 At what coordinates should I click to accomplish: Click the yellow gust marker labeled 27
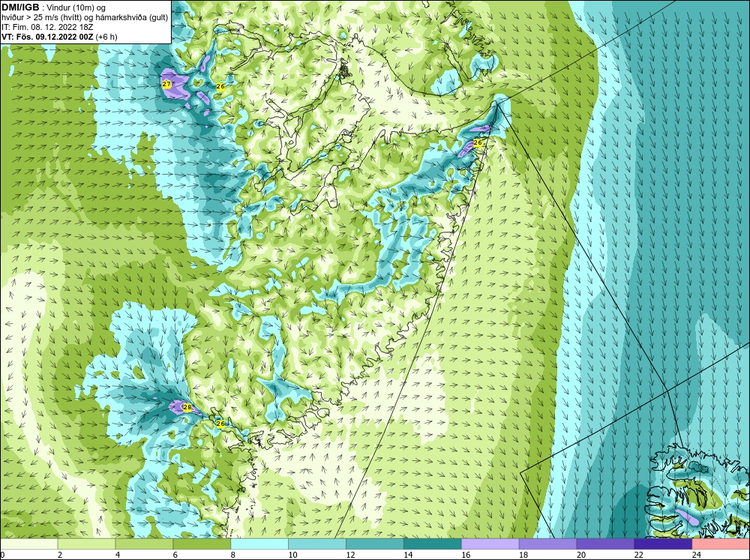point(166,85)
